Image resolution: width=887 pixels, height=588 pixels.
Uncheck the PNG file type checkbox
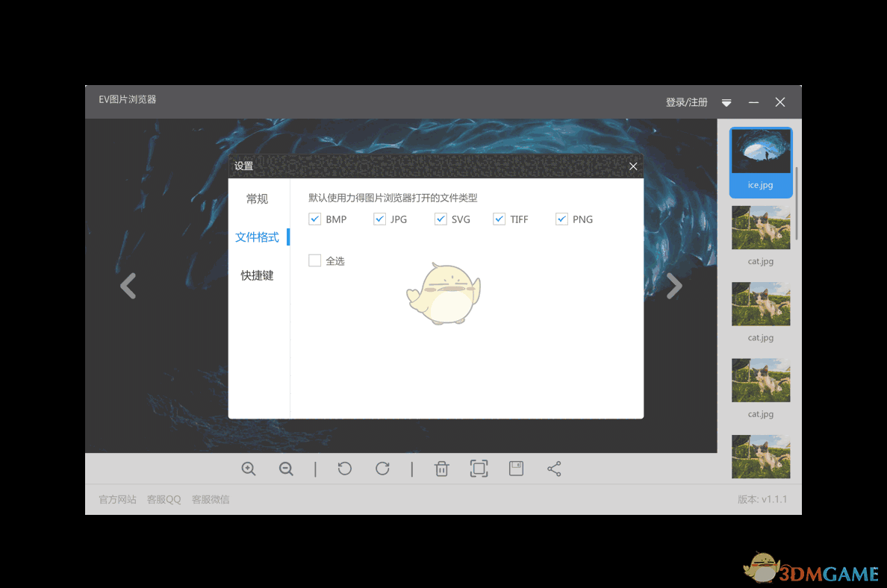(x=561, y=219)
